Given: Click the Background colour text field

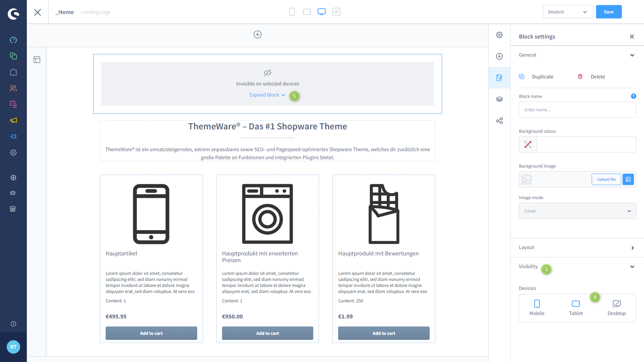Looking at the screenshot, I should (586, 144).
